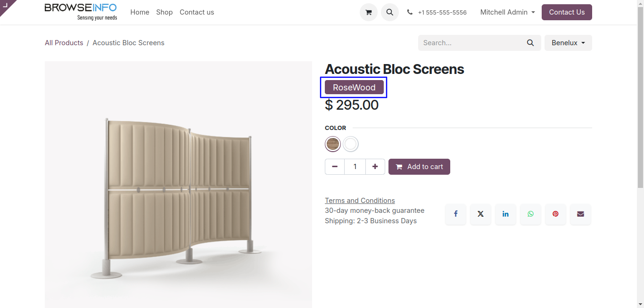Share product on Pinterest
This screenshot has height=308, width=644.
click(x=555, y=214)
